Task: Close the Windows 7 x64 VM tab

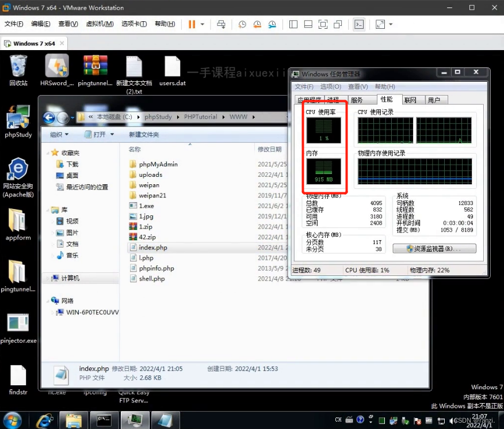Action: point(62,43)
